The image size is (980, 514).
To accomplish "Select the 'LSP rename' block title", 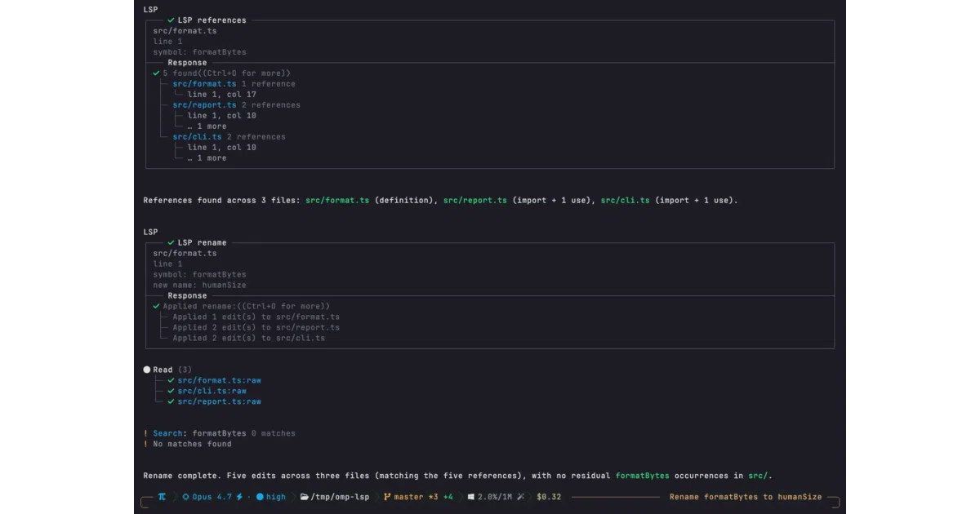I will point(202,242).
